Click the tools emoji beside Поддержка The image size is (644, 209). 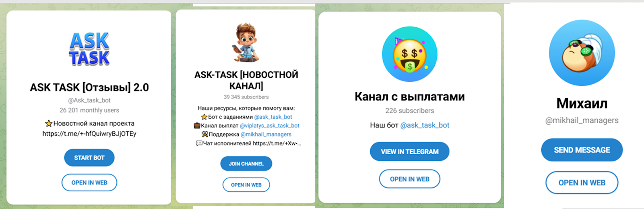click(205, 134)
